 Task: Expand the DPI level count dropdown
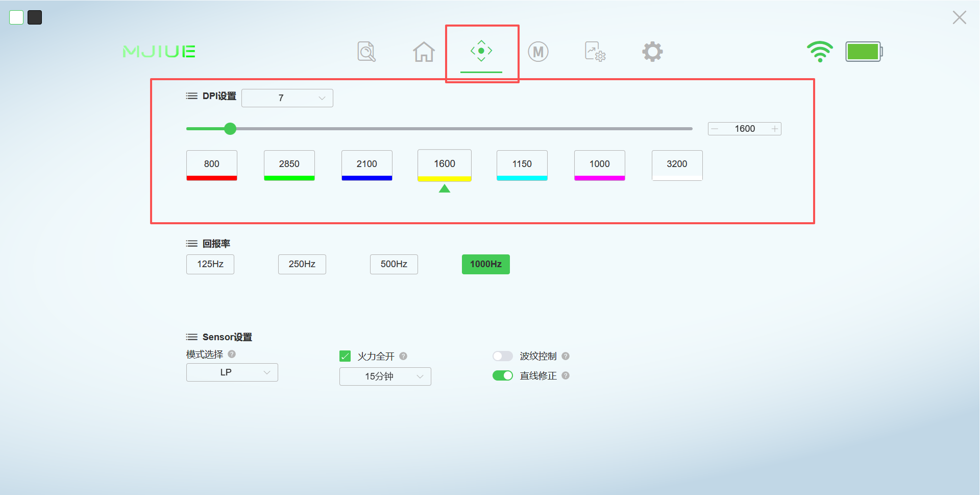pos(287,98)
